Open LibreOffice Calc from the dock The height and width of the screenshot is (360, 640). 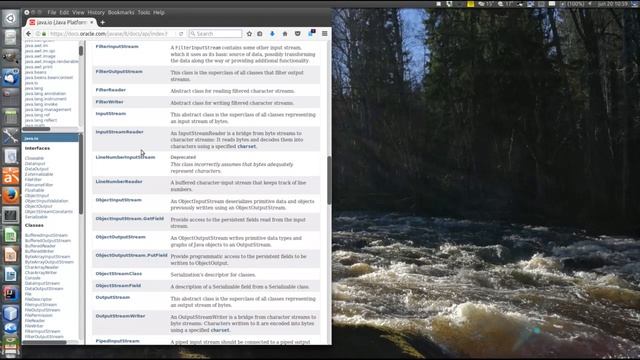[11, 235]
